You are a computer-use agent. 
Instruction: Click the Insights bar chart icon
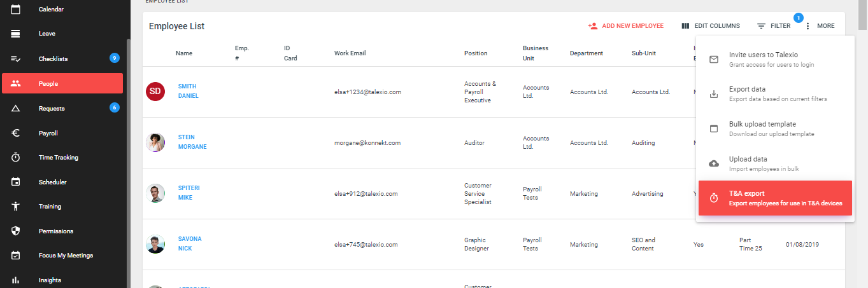tap(16, 280)
